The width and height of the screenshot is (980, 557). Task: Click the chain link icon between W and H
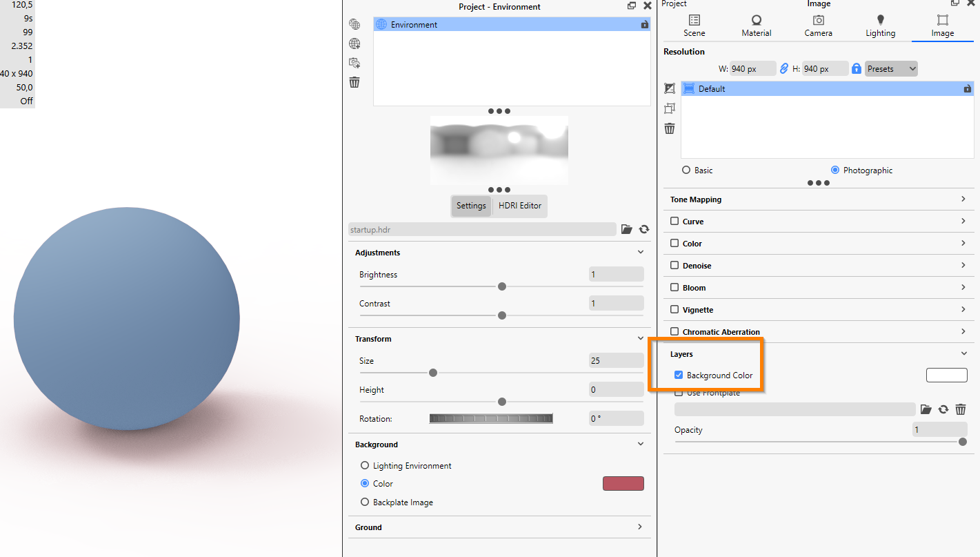coord(783,68)
